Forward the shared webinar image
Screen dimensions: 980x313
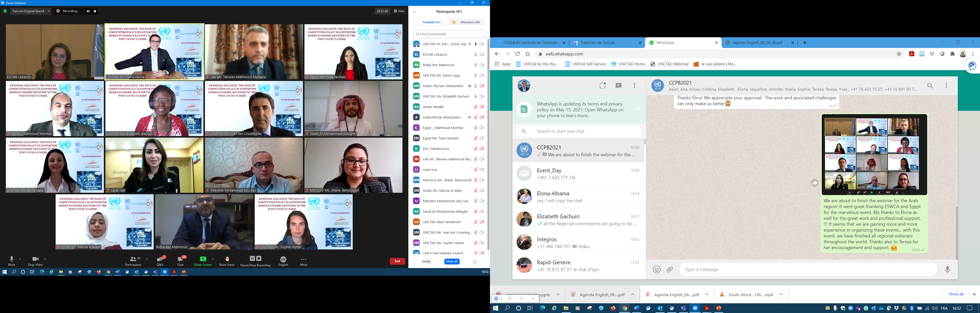[x=814, y=183]
